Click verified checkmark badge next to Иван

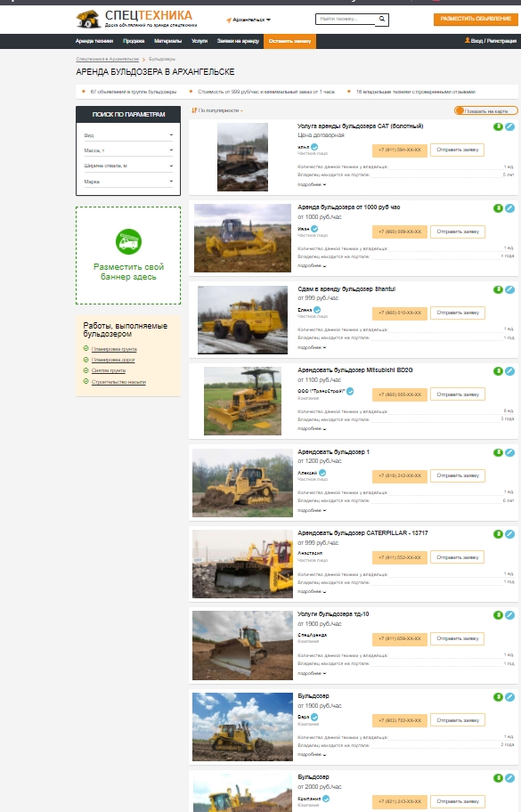314,228
